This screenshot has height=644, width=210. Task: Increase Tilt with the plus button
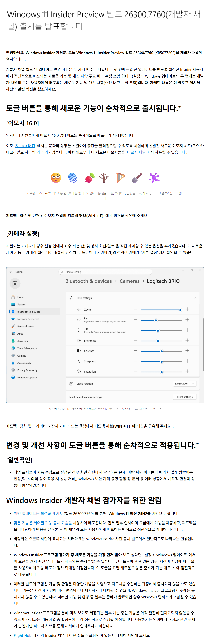(x=187, y=330)
